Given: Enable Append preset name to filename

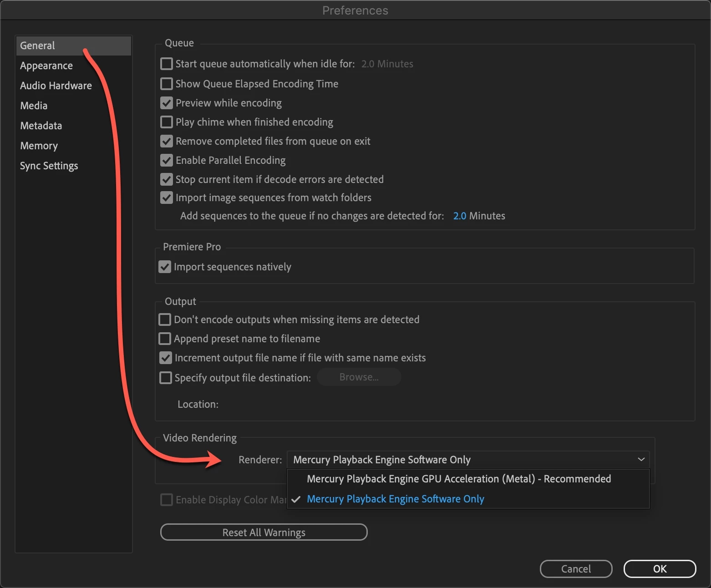Looking at the screenshot, I should click(165, 339).
